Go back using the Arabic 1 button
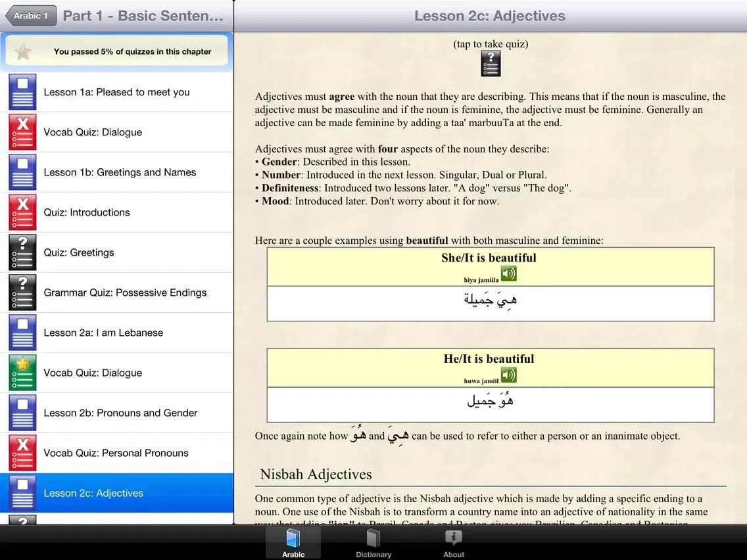 [x=31, y=16]
